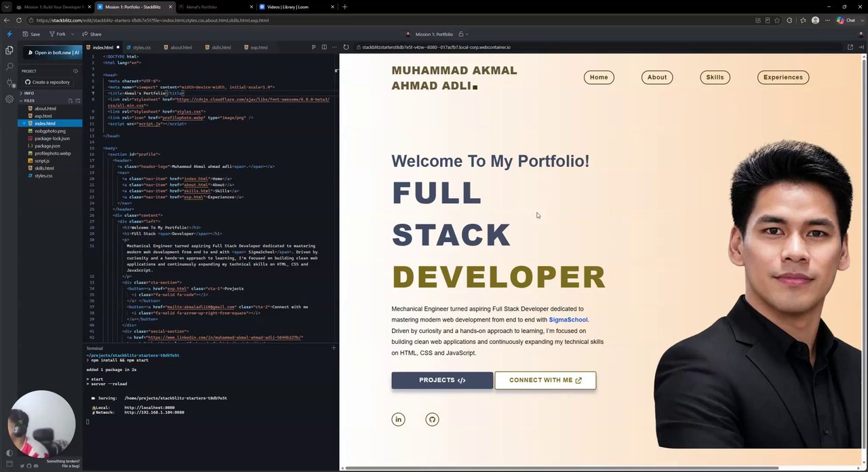Click the LinkedIn icon in portfolio preview

pos(398,419)
